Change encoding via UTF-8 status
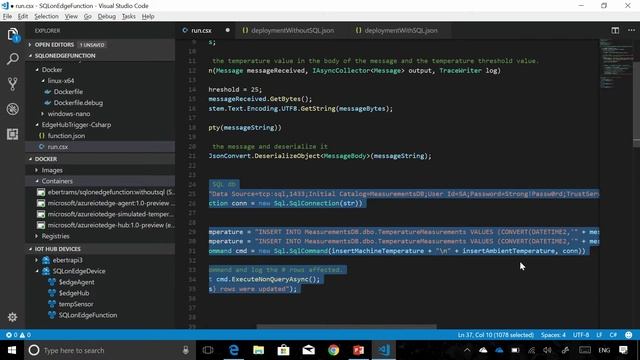The height and width of the screenshot is (360, 640). coord(581,335)
